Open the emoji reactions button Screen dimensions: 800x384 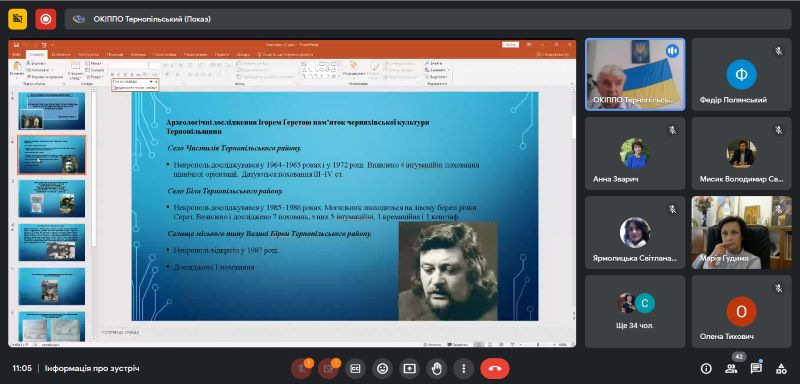pyautogui.click(x=383, y=368)
